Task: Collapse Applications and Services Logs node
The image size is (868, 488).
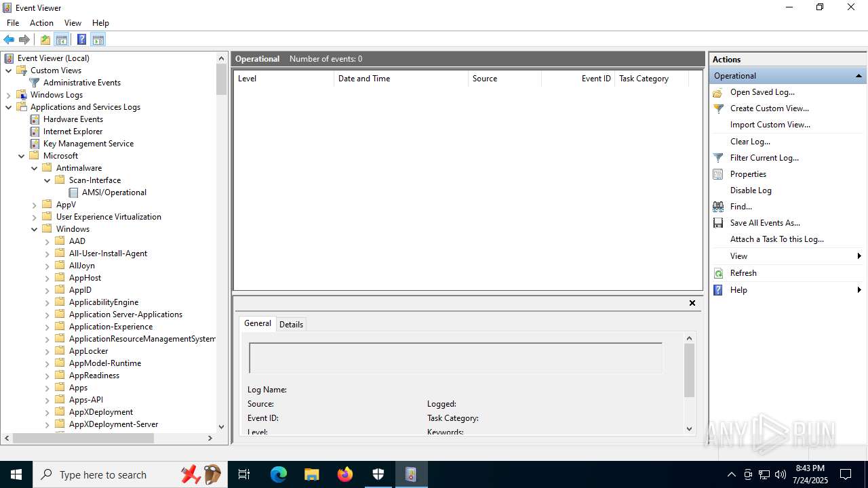Action: click(x=9, y=107)
